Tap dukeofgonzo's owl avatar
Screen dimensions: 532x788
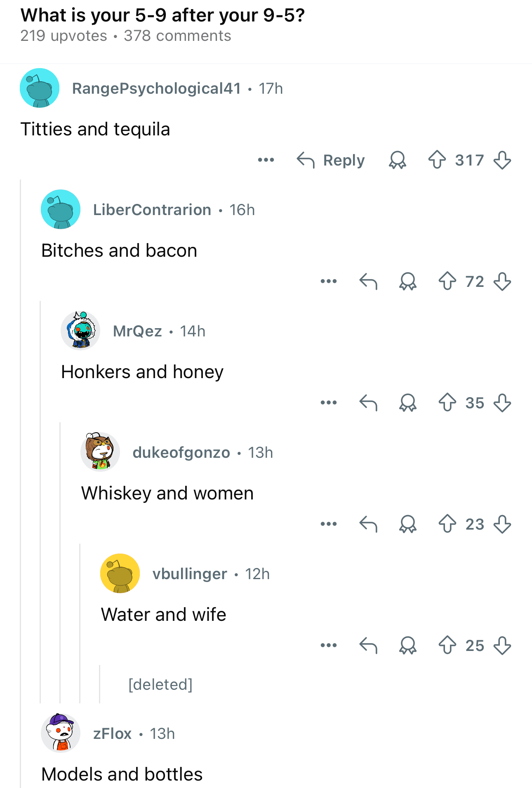coord(100,452)
